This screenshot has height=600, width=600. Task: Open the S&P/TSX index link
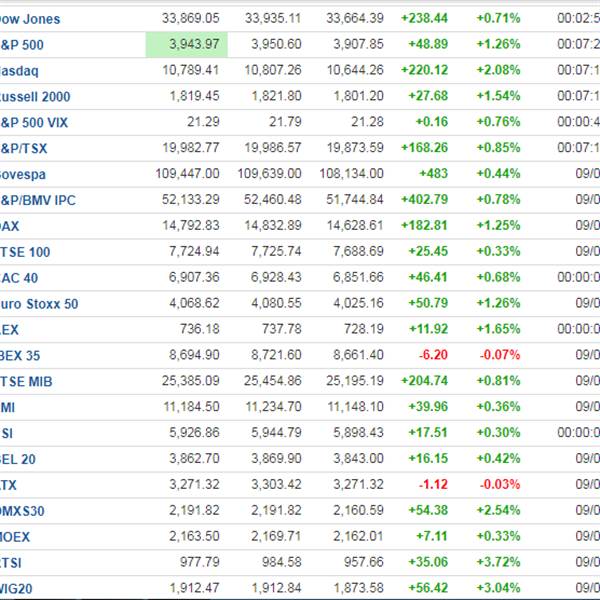(x=24, y=148)
